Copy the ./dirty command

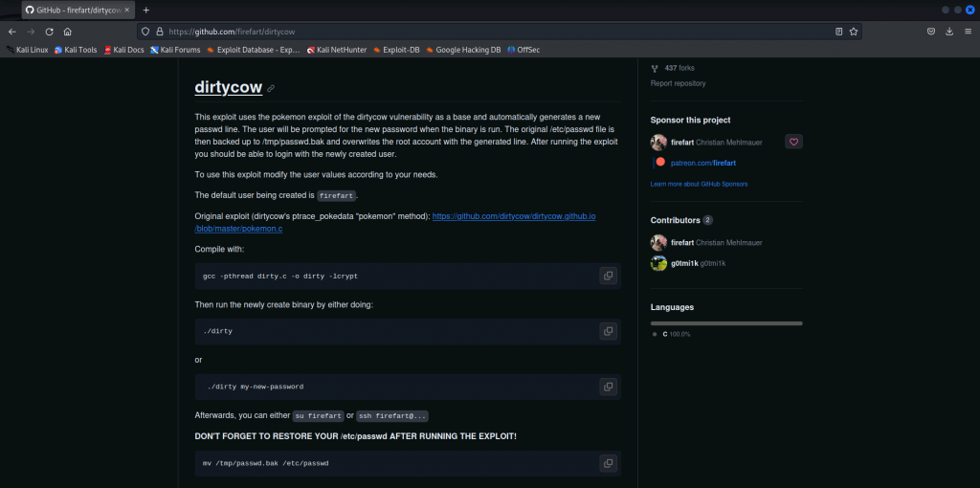[x=608, y=331]
